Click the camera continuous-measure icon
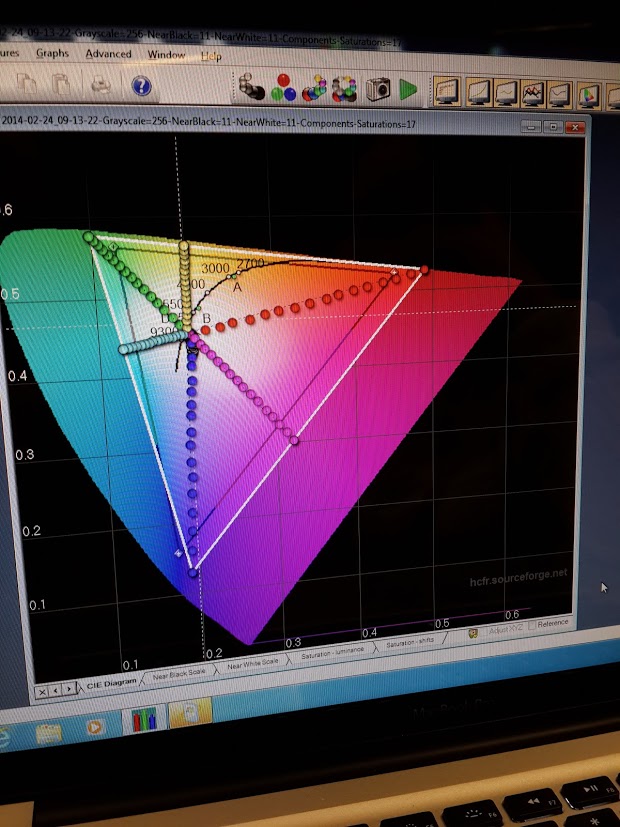The height and width of the screenshot is (827, 620). 377,89
